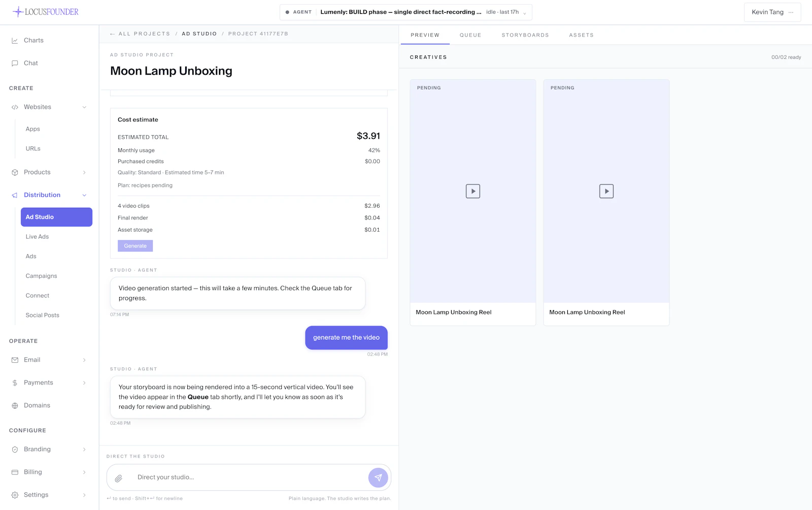The width and height of the screenshot is (812, 510).
Task: Open the Kevin Tang ellipsis menu
Action: (791, 12)
